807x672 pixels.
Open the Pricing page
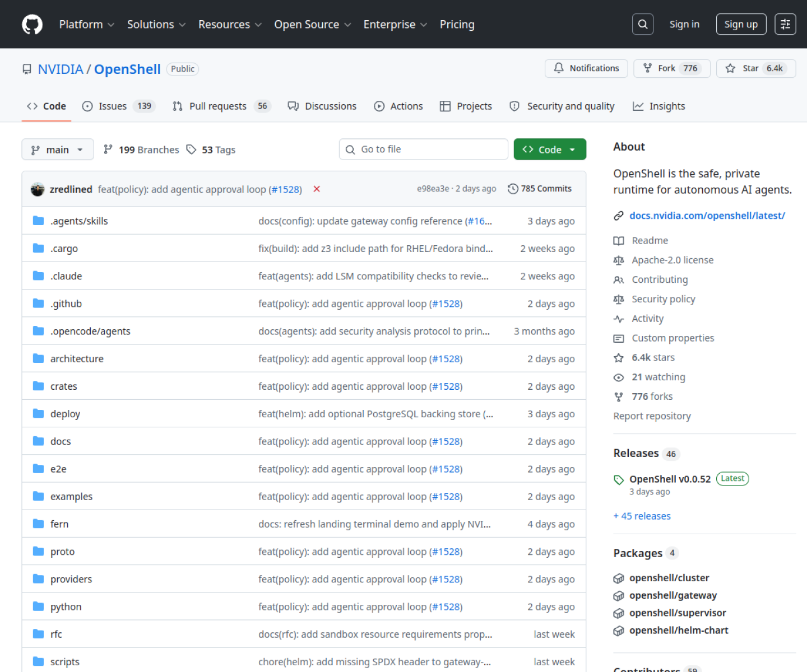tap(457, 25)
